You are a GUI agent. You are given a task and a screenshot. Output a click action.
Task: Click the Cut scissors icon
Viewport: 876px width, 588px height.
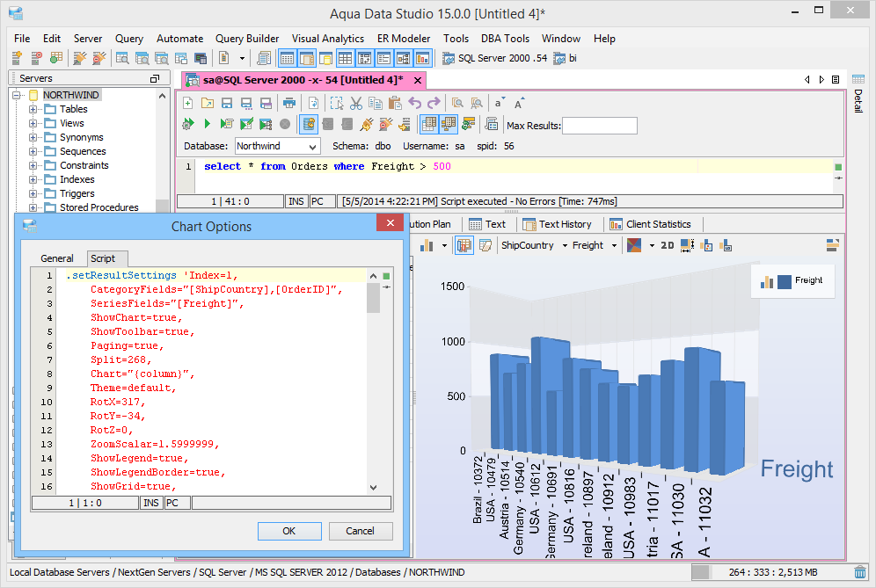(356, 104)
